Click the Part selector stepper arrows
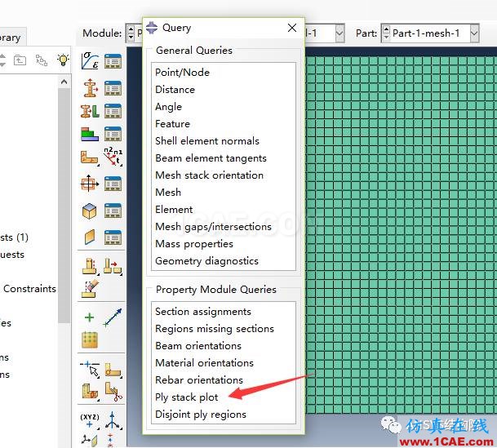The image size is (497, 448). pos(386,33)
